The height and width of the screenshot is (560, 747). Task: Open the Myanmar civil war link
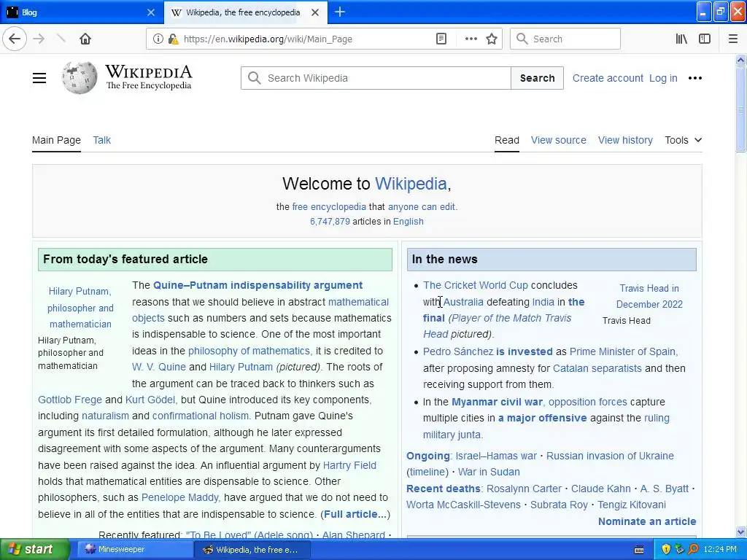coord(497,402)
